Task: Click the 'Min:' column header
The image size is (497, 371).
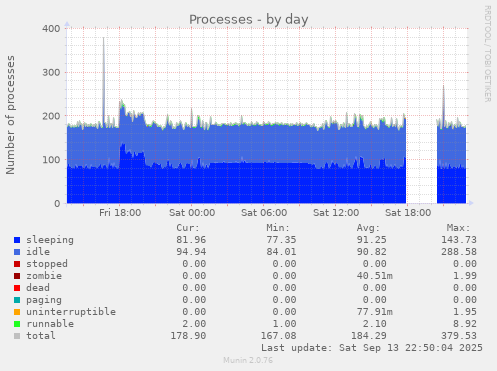Action: (278, 228)
